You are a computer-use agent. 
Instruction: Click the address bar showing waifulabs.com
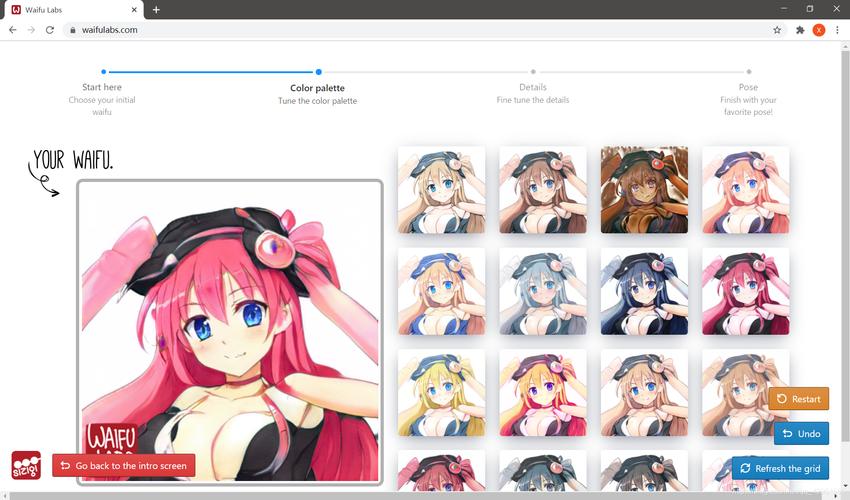(423, 30)
